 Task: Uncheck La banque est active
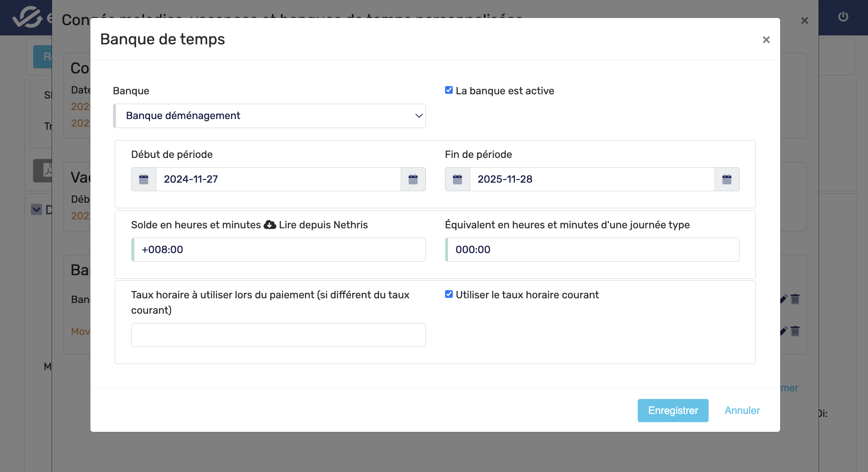(x=449, y=90)
